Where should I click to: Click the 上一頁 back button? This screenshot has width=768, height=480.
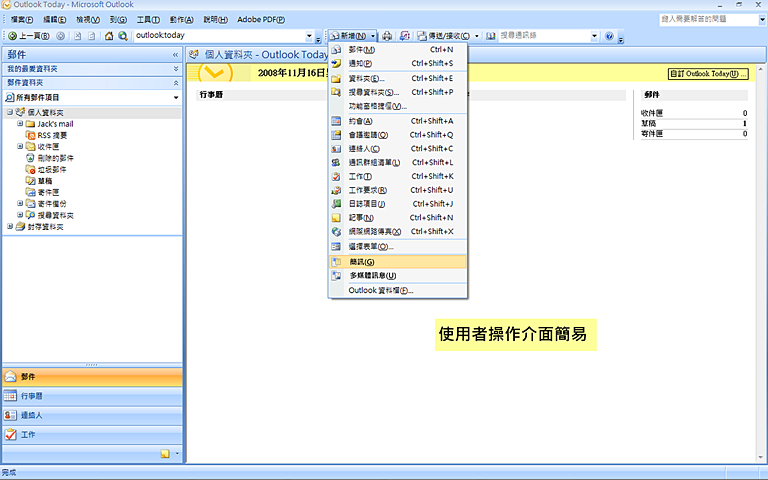coord(29,36)
